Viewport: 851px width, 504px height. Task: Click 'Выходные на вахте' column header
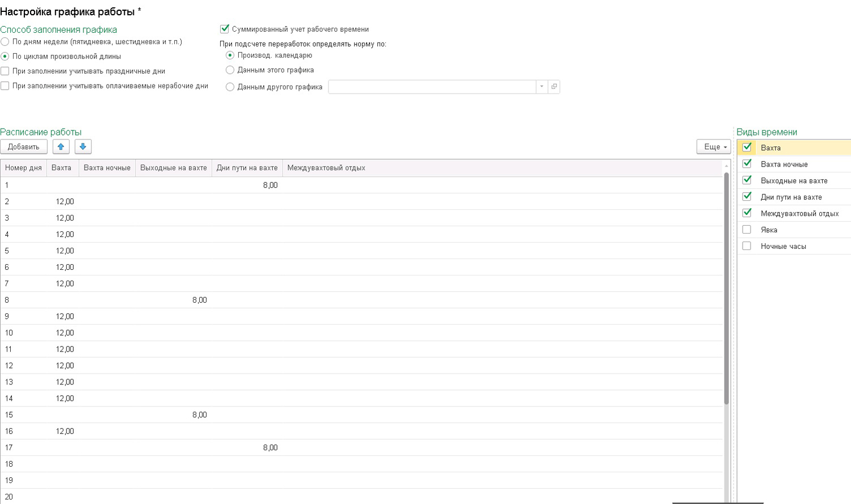click(174, 168)
